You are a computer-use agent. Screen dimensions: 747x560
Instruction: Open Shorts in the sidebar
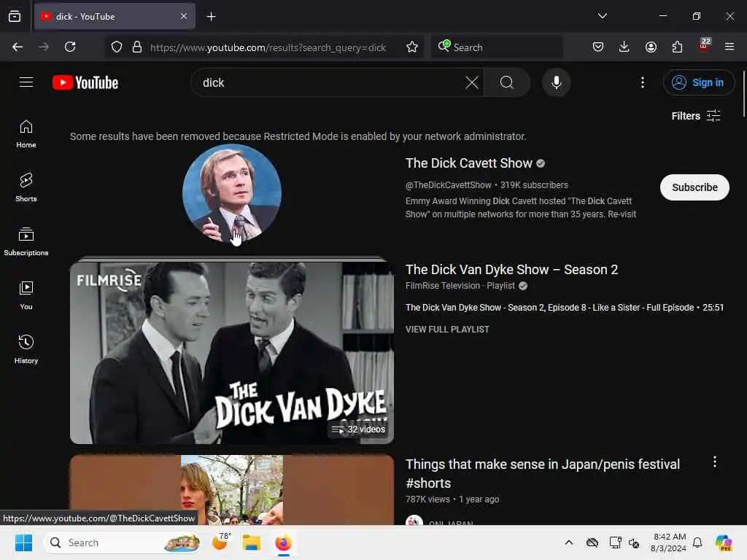coord(26,187)
